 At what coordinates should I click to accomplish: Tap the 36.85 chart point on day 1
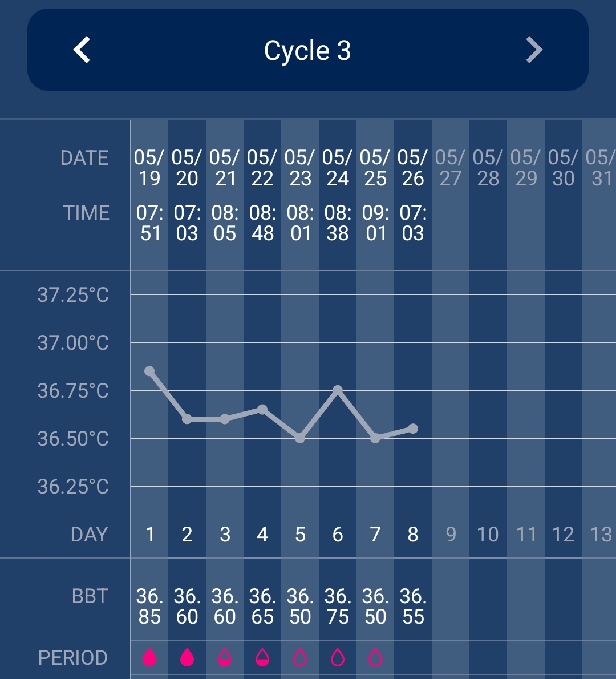(x=149, y=371)
